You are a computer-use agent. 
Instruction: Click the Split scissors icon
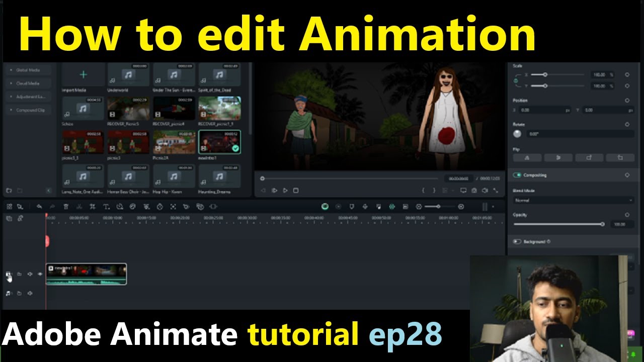(79, 207)
